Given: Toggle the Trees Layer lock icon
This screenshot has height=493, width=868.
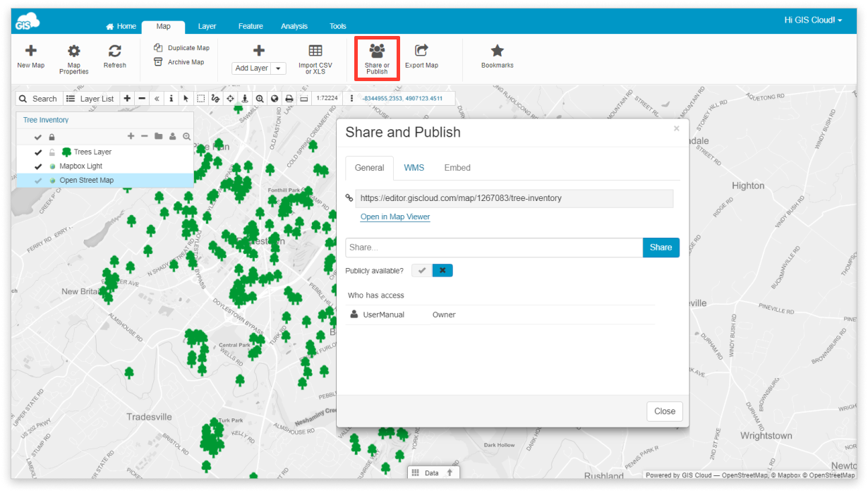Looking at the screenshot, I should (x=52, y=152).
